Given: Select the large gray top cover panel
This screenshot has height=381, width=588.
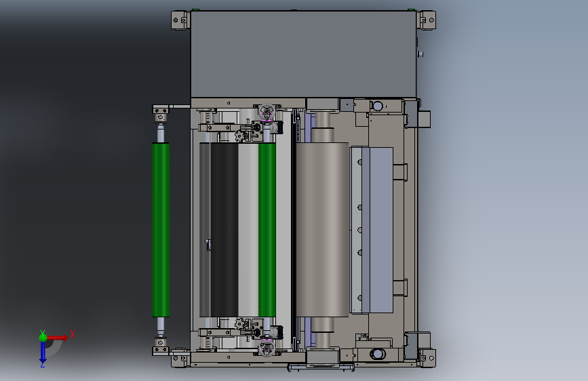Looking at the screenshot, I should click(x=303, y=54).
